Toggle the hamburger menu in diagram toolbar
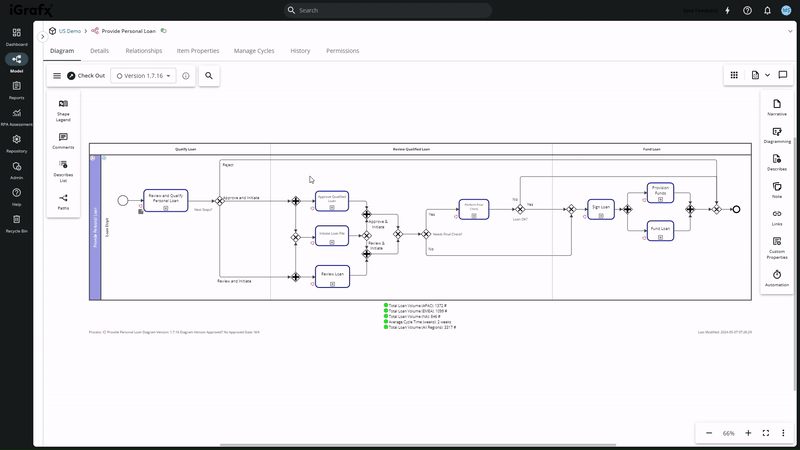800x450 pixels. pos(57,75)
